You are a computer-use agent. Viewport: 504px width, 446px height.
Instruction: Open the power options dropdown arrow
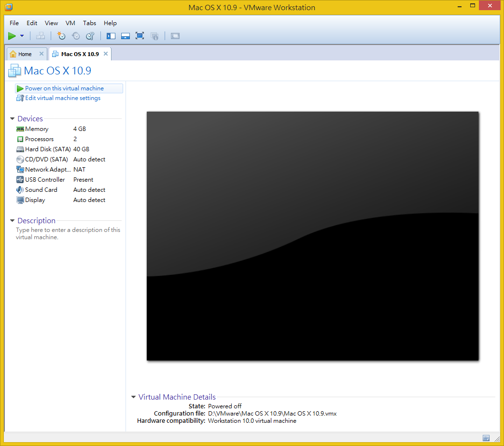click(x=22, y=36)
